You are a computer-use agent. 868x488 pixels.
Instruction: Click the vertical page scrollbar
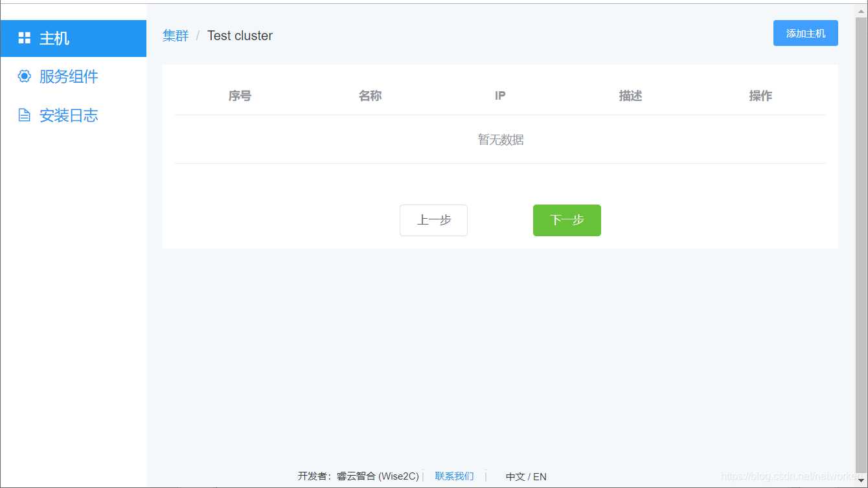click(861, 246)
